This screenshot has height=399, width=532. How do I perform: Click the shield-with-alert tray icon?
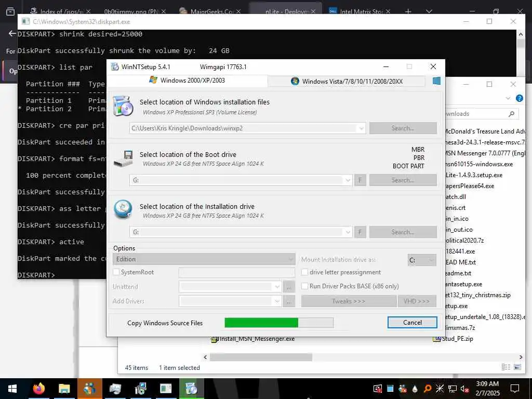(x=378, y=389)
